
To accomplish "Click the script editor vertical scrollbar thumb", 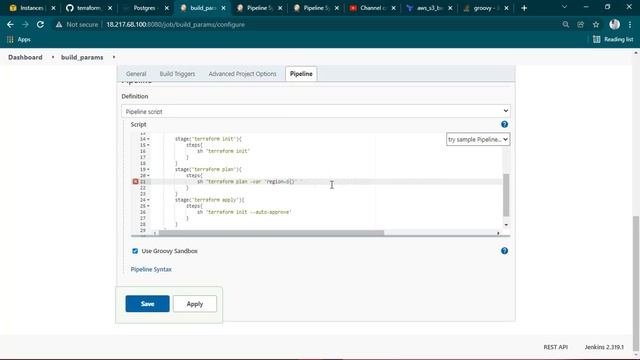I will click(506, 195).
